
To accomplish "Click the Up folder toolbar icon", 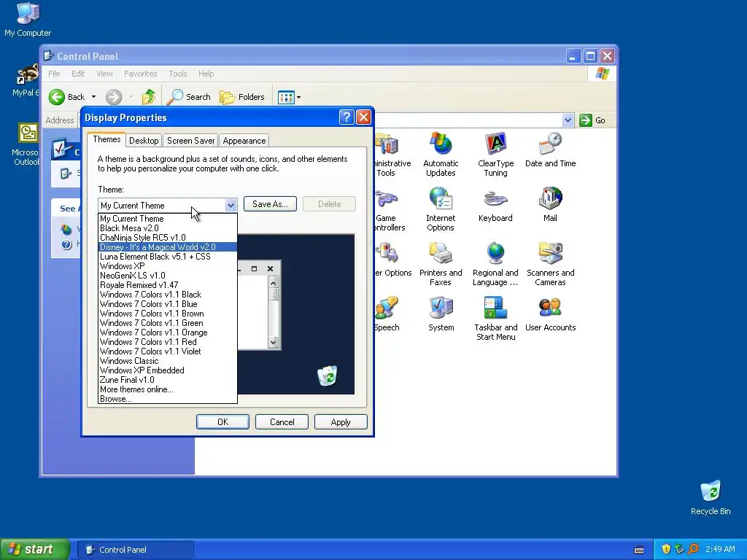I will coord(149,97).
